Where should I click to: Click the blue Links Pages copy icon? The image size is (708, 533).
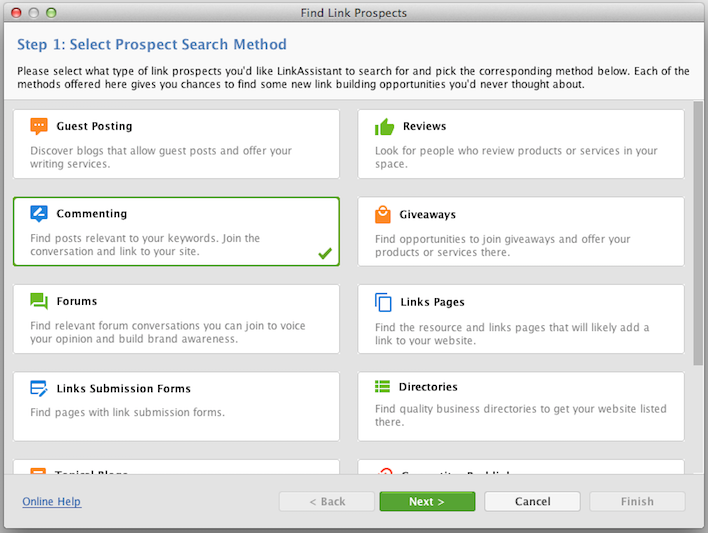pyautogui.click(x=383, y=302)
